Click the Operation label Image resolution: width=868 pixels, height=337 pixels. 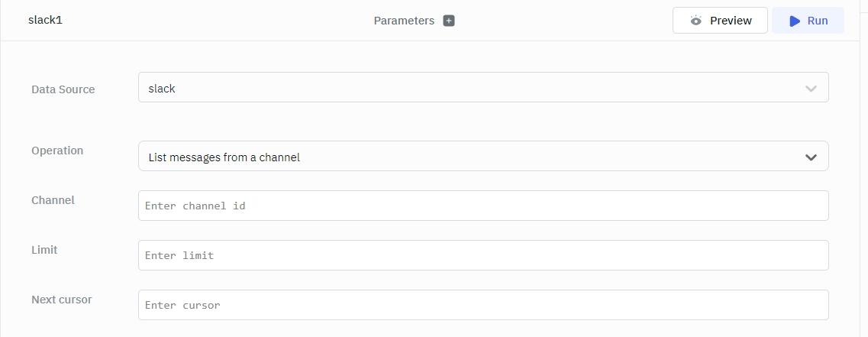57,151
